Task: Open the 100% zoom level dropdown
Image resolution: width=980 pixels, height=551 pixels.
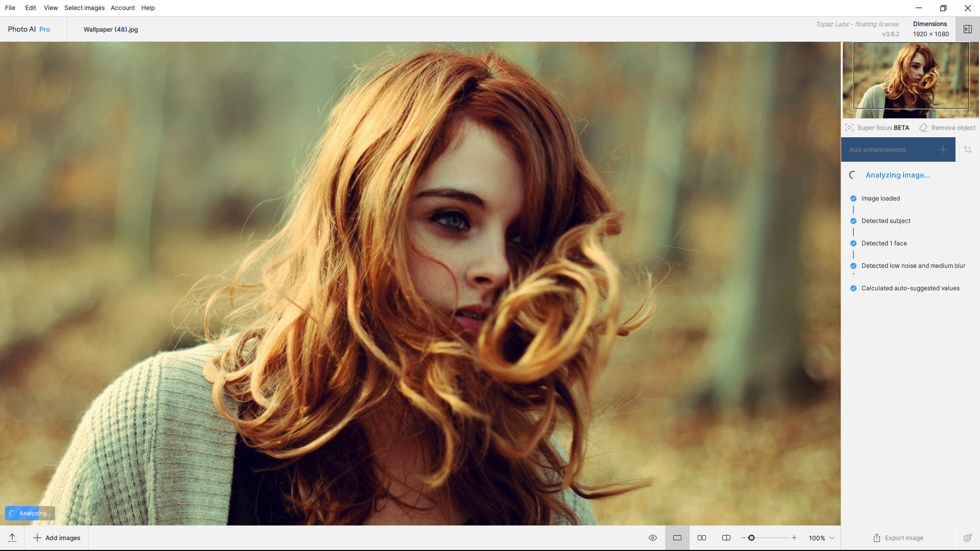Action: tap(822, 538)
